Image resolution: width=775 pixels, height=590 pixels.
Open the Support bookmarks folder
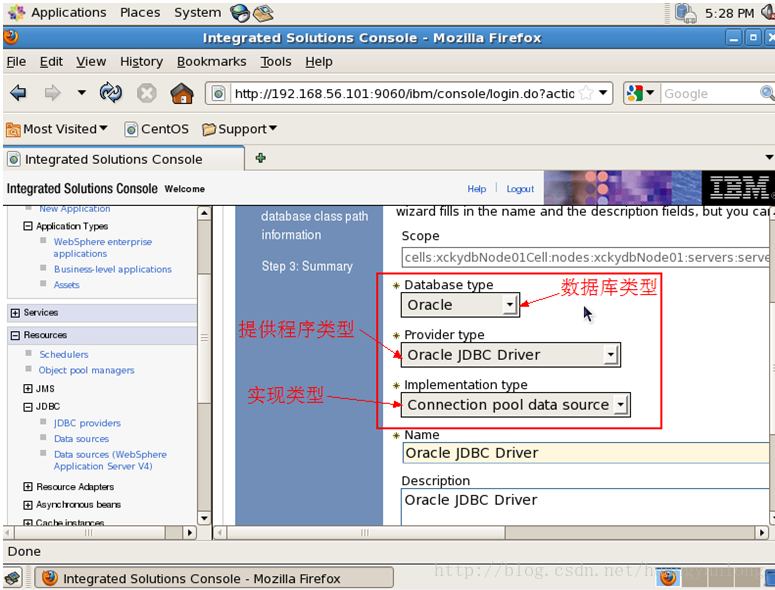point(240,129)
